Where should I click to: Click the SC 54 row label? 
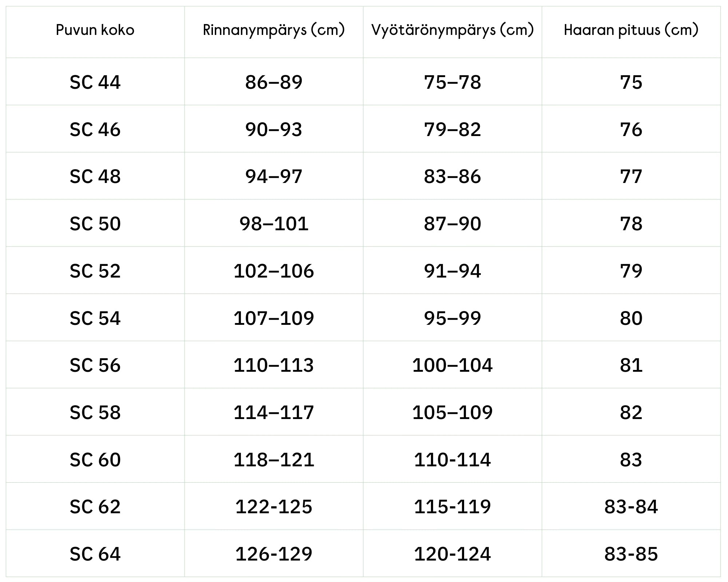(95, 318)
